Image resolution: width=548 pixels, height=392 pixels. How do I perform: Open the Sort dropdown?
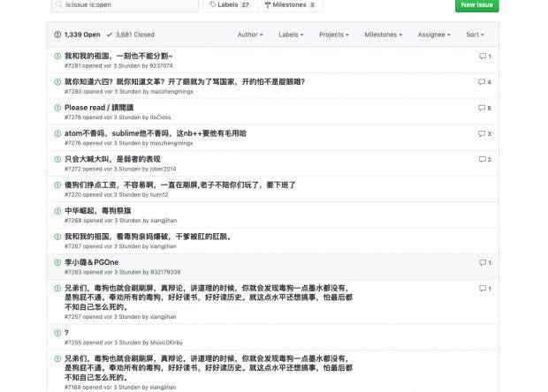[475, 34]
